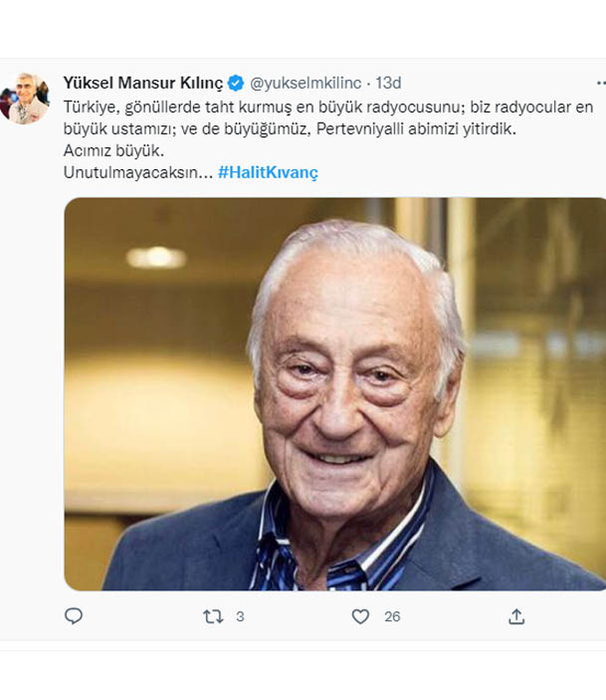Open the #HalitKıvanç hashtag
This screenshot has height=700, width=606.
click(268, 172)
